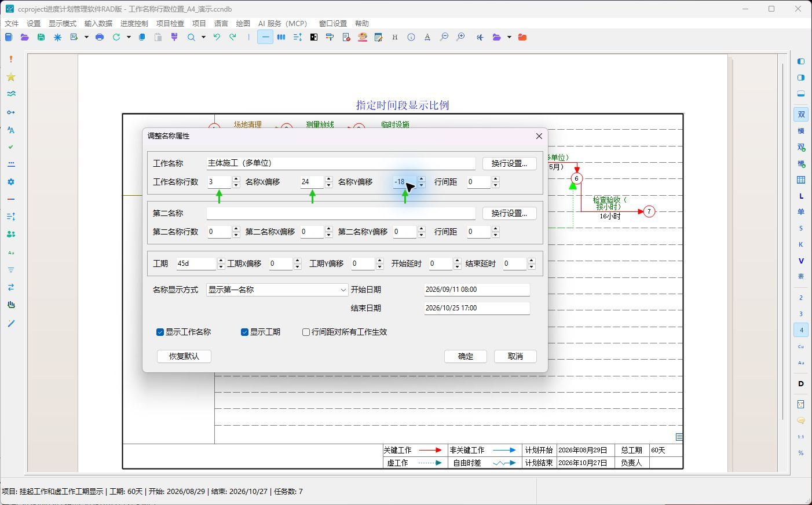The height and width of the screenshot is (505, 812).
Task: Open dropdown arrow next to search icon
Action: tap(203, 37)
